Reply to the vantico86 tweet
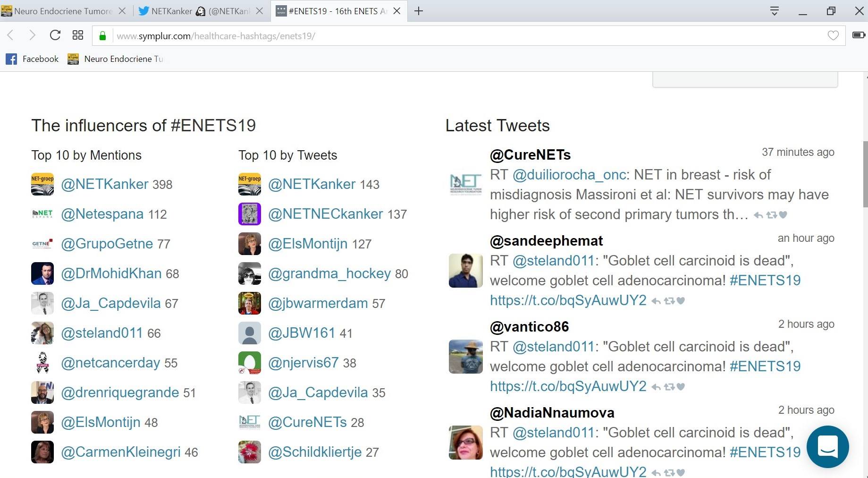The width and height of the screenshot is (868, 478). tap(656, 387)
